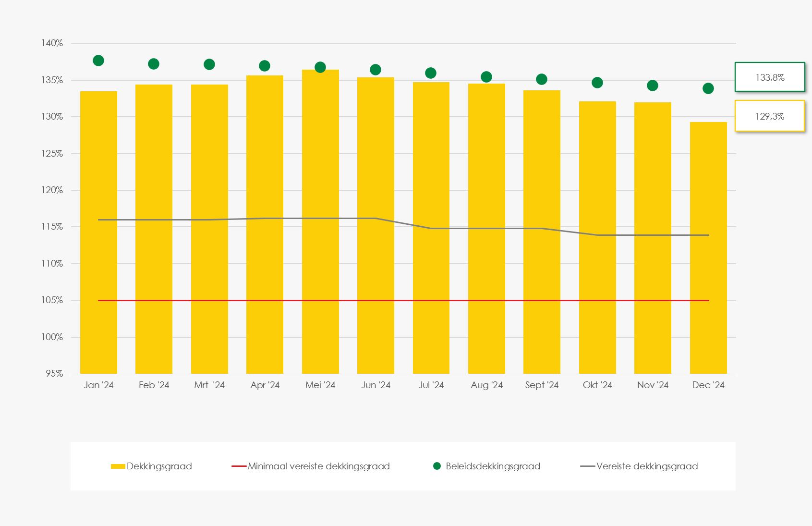The width and height of the screenshot is (812, 526).
Task: Click the Jun '24 axis label
Action: [x=376, y=385]
